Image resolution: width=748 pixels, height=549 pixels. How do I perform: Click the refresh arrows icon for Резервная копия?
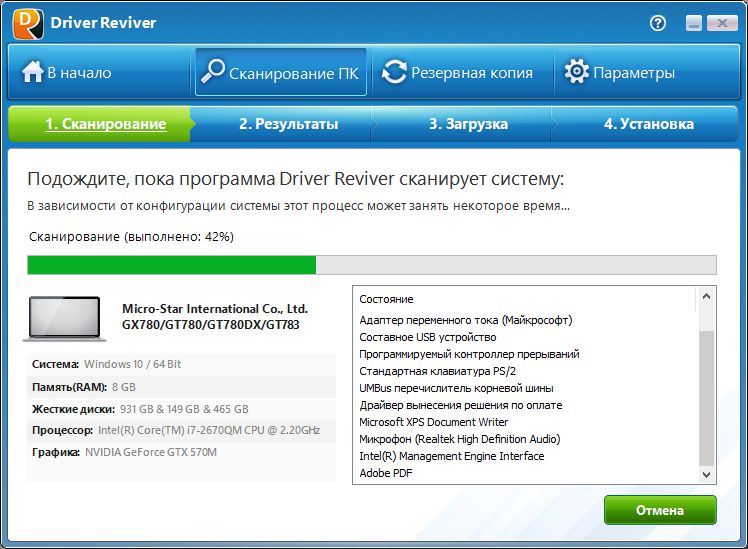(x=394, y=72)
